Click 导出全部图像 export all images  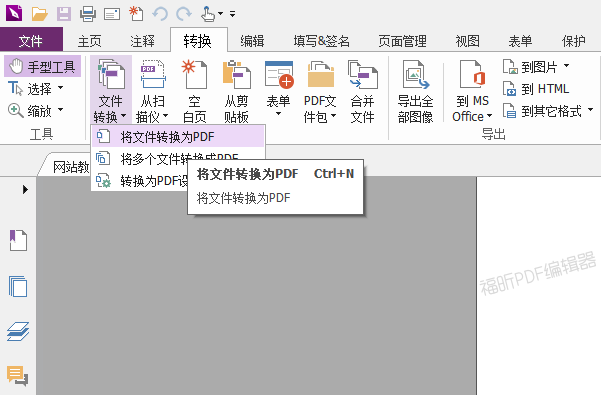point(415,91)
